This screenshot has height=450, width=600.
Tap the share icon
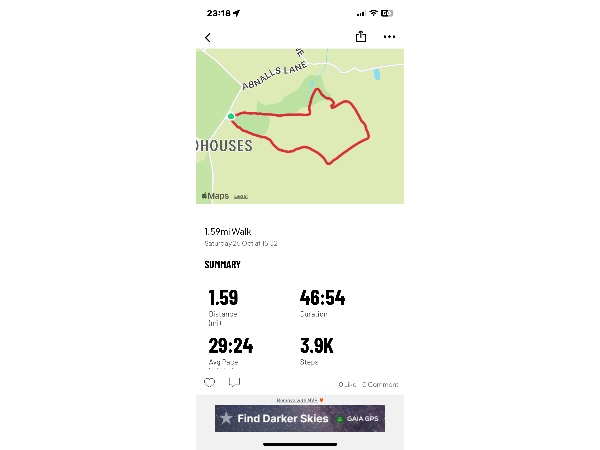pos(361,37)
